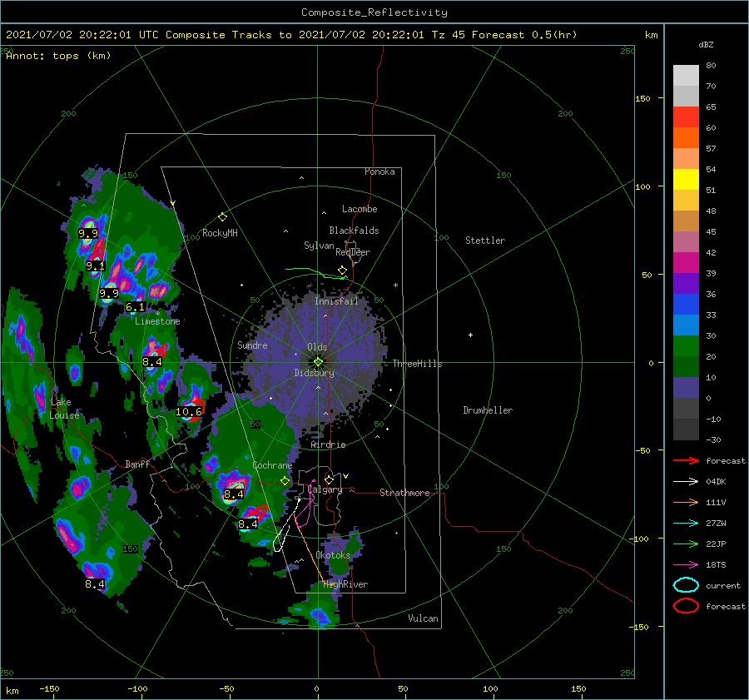Click the Strathmore city label
The width and height of the screenshot is (749, 700).
[x=404, y=493]
